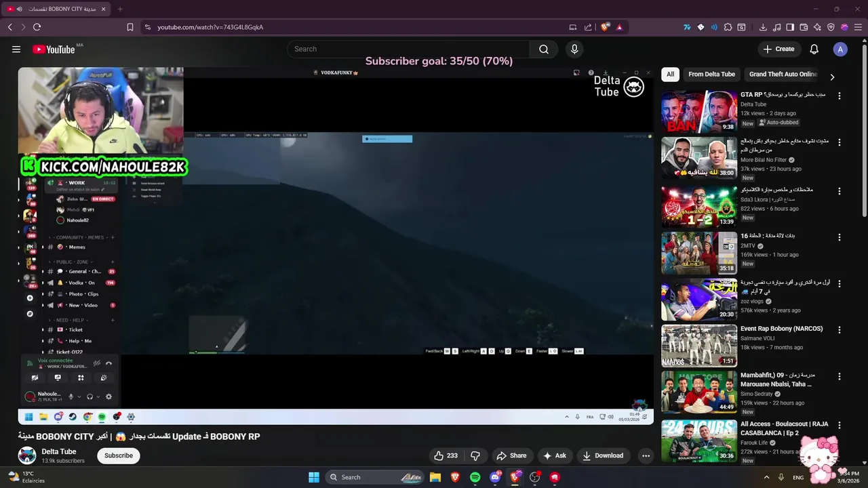Open options menu for Mambahfit video
The width and height of the screenshot is (868, 488).
840,376
